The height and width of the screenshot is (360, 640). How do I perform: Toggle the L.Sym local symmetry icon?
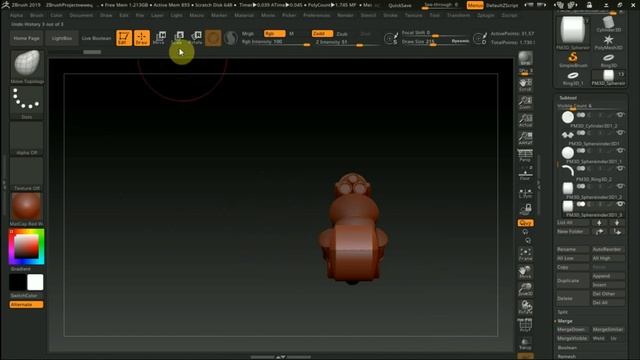click(x=525, y=193)
